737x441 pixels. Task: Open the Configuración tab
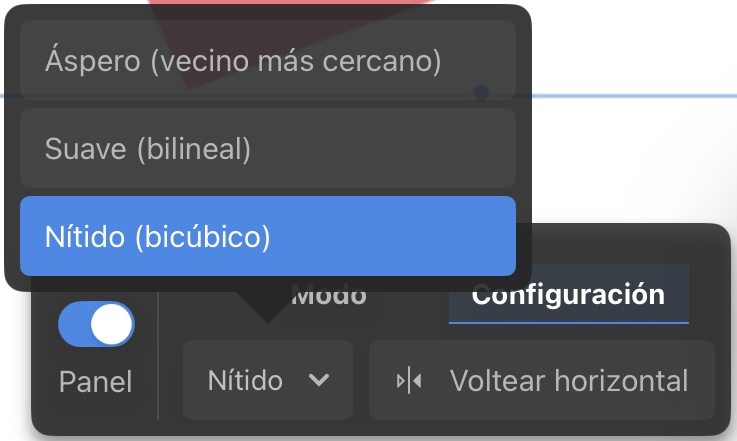point(569,294)
